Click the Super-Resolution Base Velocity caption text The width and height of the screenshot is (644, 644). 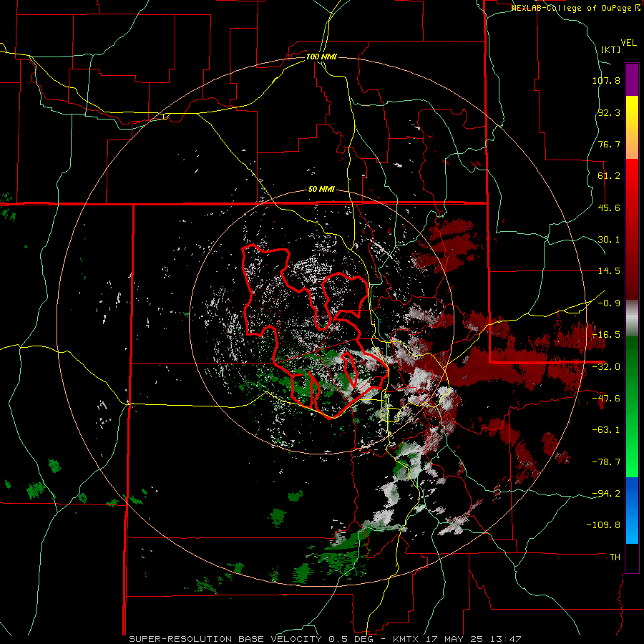tap(326, 639)
